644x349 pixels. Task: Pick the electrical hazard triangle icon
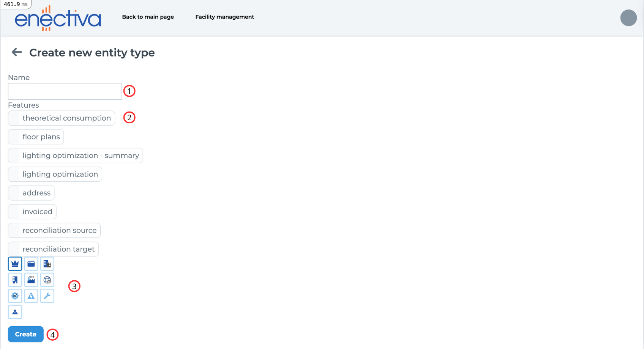coord(31,296)
